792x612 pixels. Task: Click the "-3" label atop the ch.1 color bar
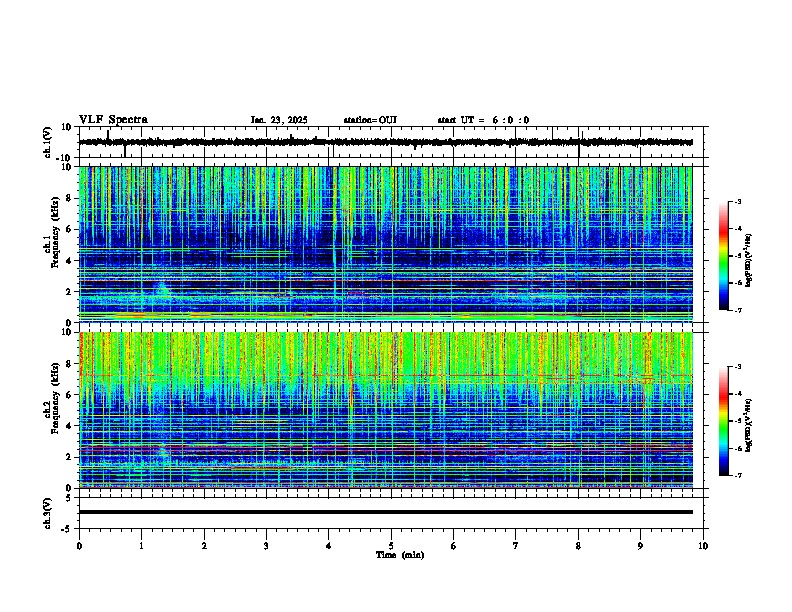point(737,201)
